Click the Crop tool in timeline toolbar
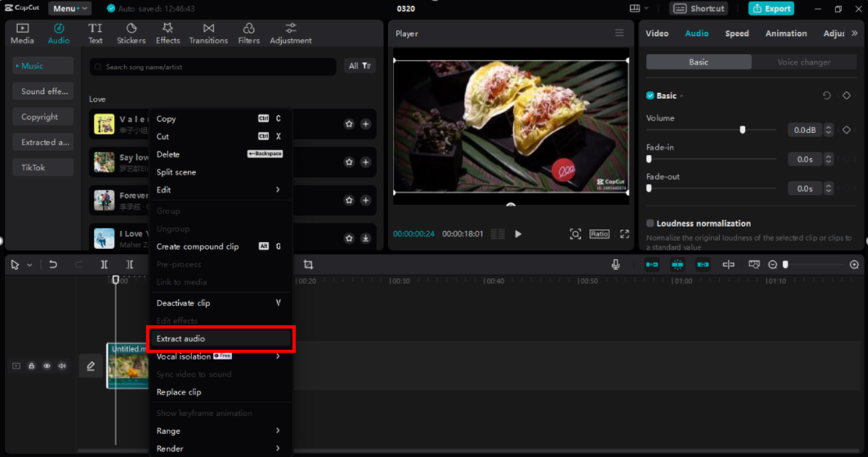The height and width of the screenshot is (457, 868). click(x=308, y=265)
